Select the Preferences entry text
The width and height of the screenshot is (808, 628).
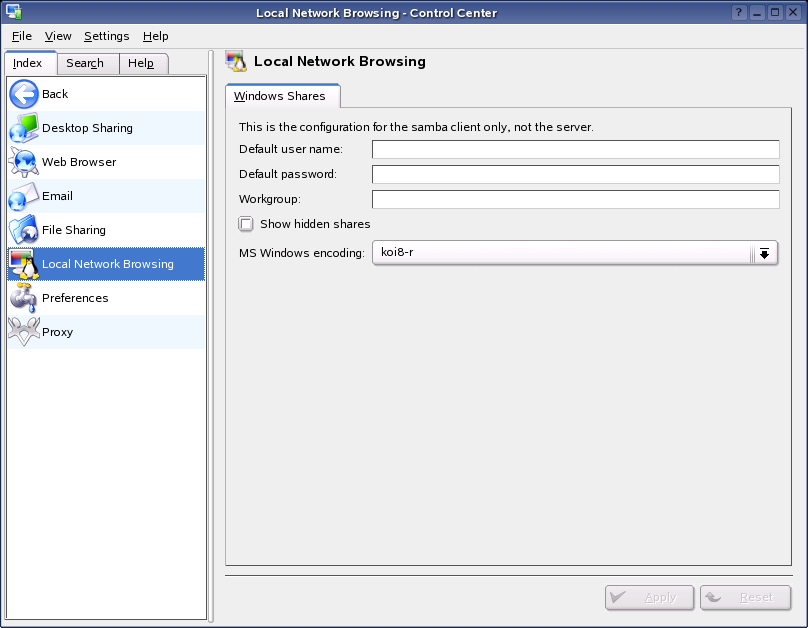click(x=75, y=298)
